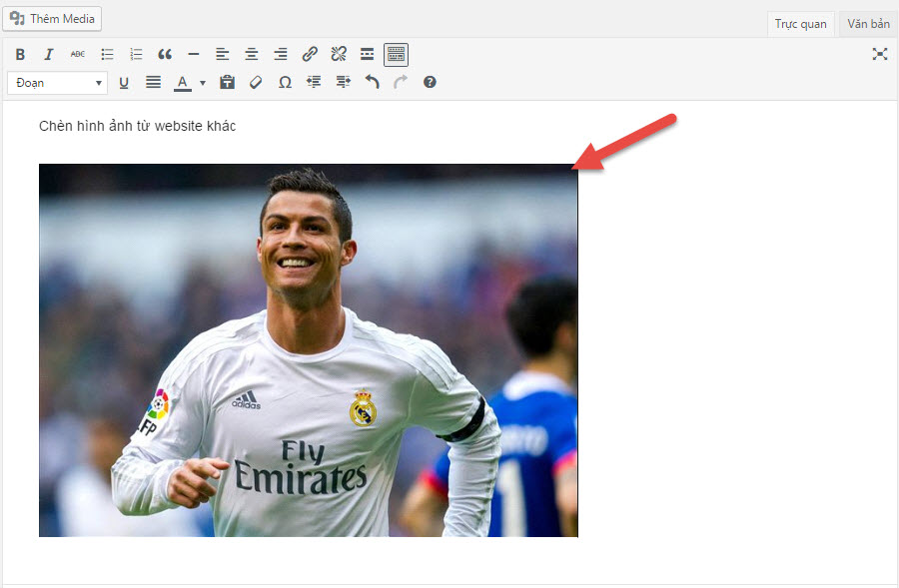The width and height of the screenshot is (899, 588).
Task: Open the text color dropdown arrow
Action: pyautogui.click(x=202, y=82)
